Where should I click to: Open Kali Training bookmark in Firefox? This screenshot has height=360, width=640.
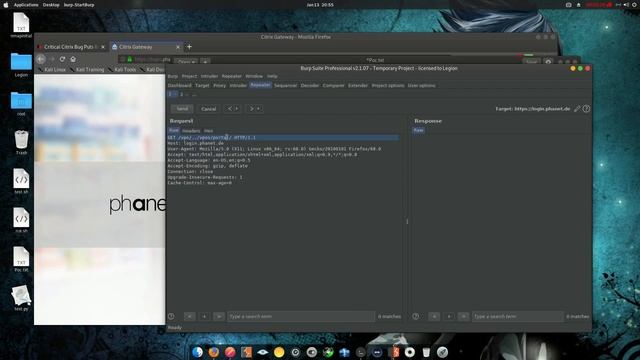click(87, 70)
